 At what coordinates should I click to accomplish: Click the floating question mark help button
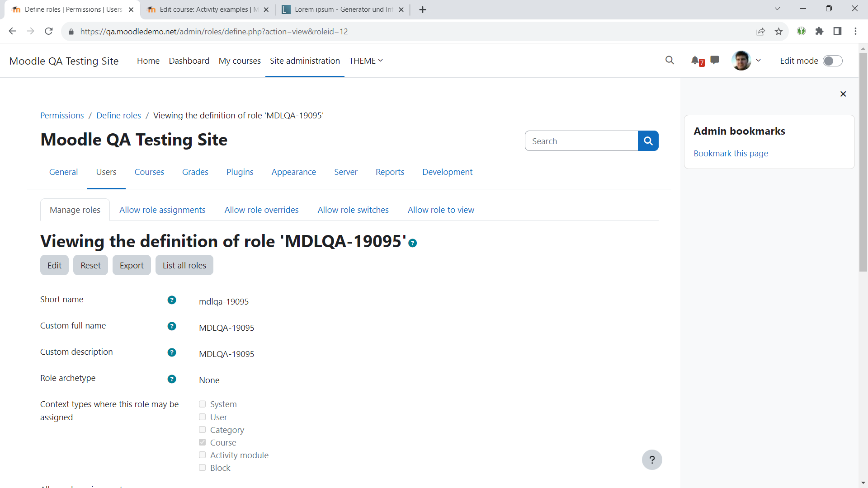point(652,460)
